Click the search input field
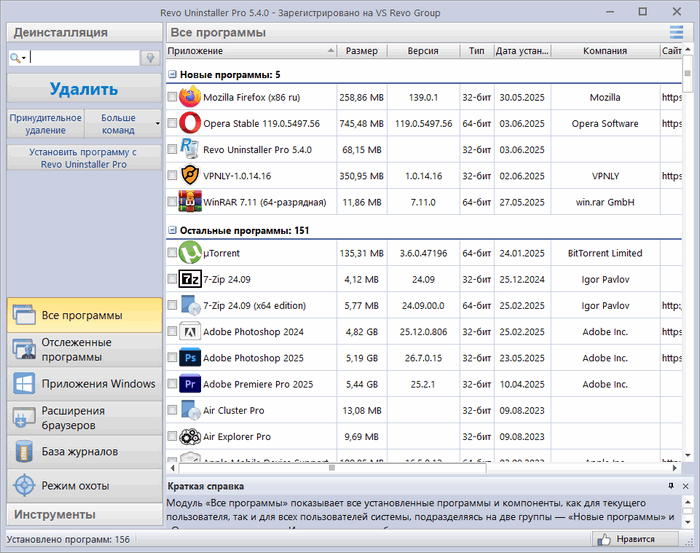Viewport: 700px width, 553px height. (x=84, y=58)
